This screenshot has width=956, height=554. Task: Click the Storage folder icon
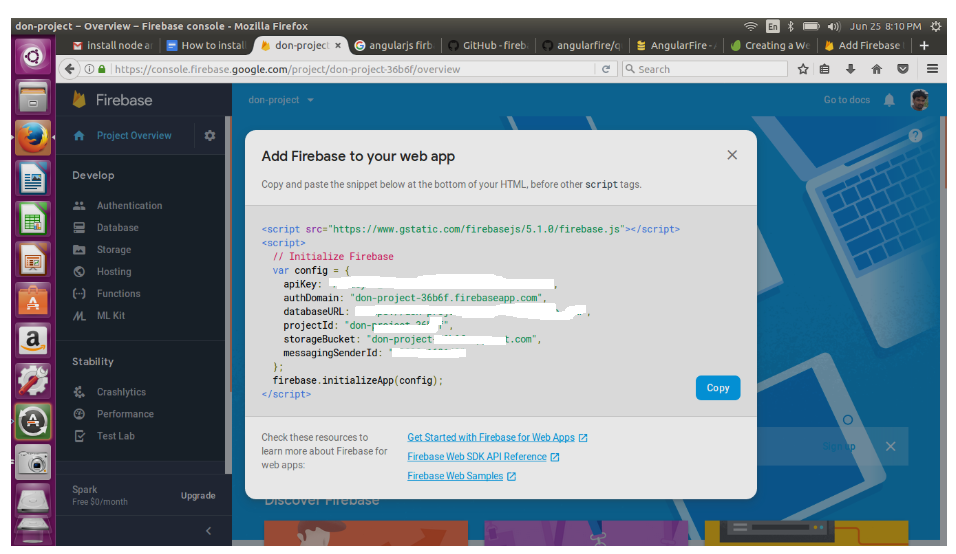[79, 250]
